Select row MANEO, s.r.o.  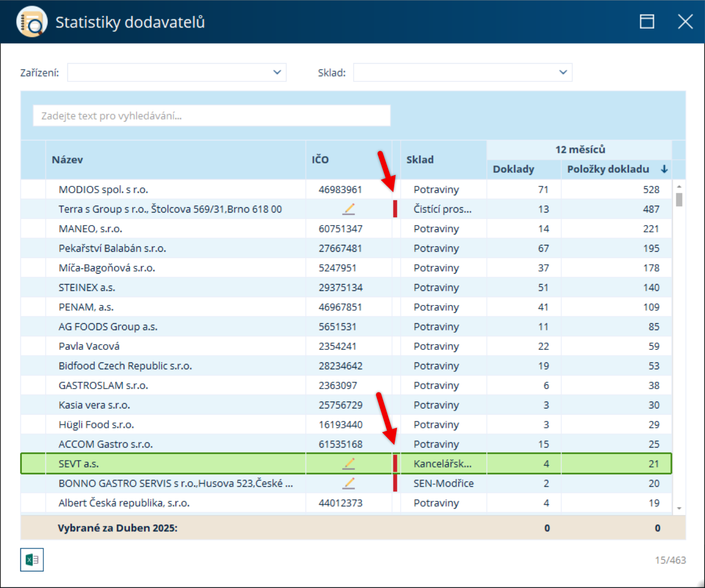click(x=346, y=229)
